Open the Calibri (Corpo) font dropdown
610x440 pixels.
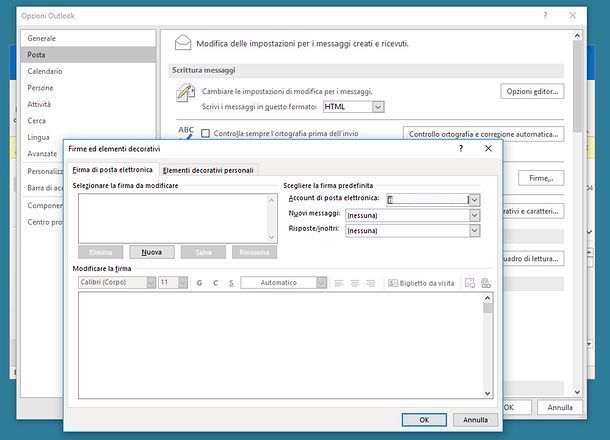(x=151, y=282)
